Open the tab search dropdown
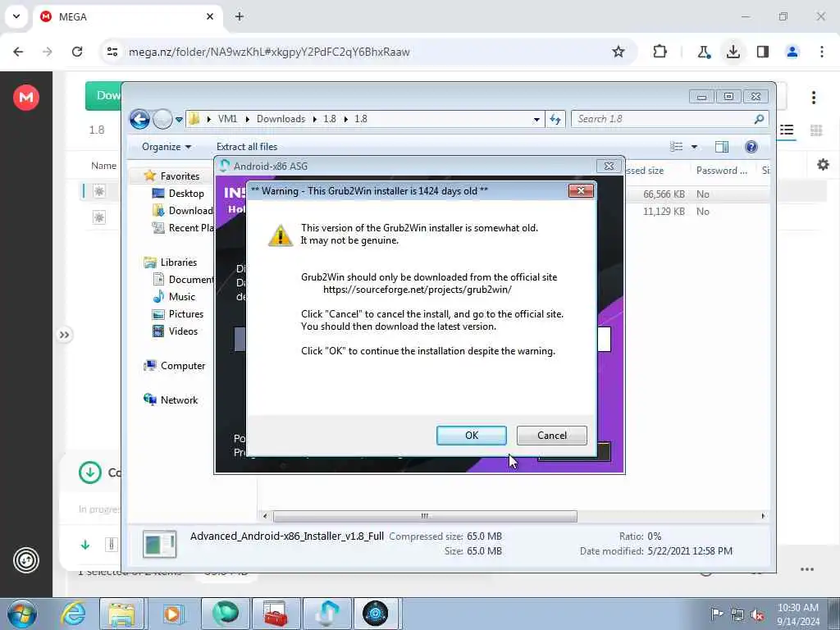 point(16,16)
